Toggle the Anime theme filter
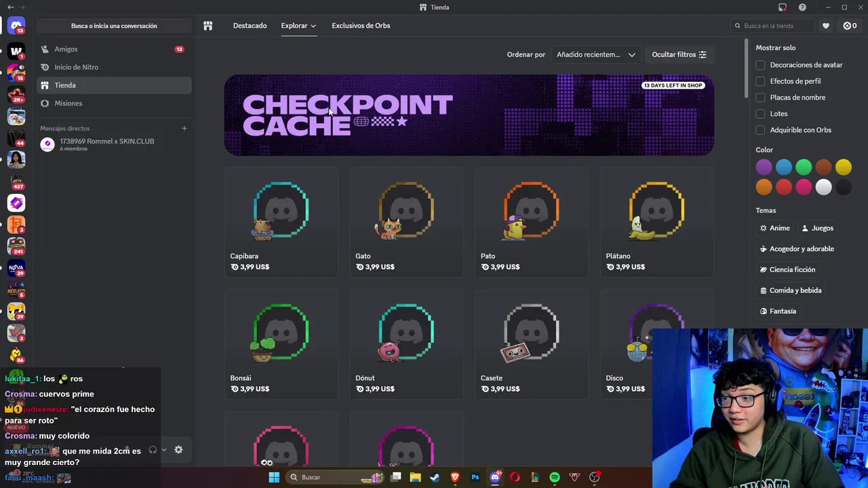This screenshot has height=488, width=868. [x=774, y=228]
